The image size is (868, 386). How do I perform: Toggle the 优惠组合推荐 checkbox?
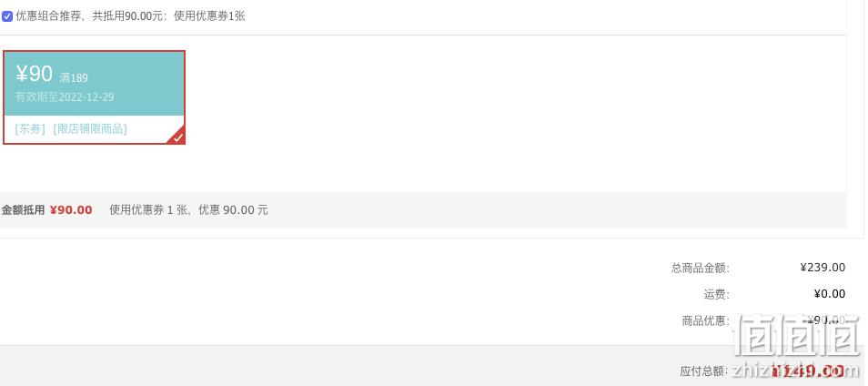7,16
